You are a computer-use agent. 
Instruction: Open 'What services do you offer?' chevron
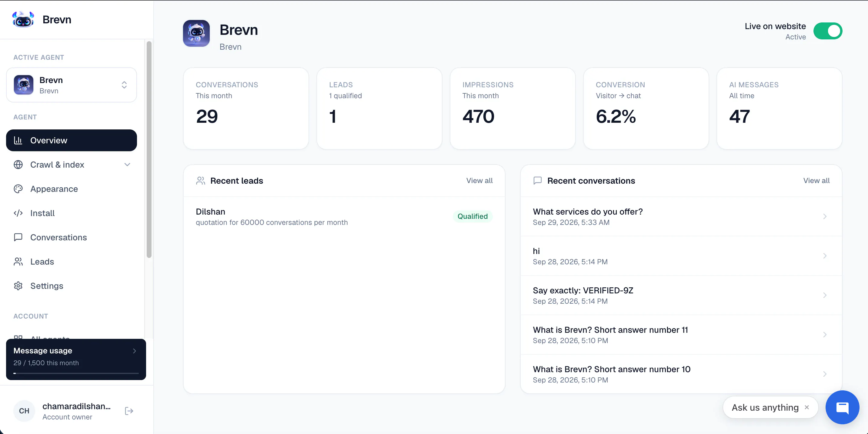tap(825, 216)
